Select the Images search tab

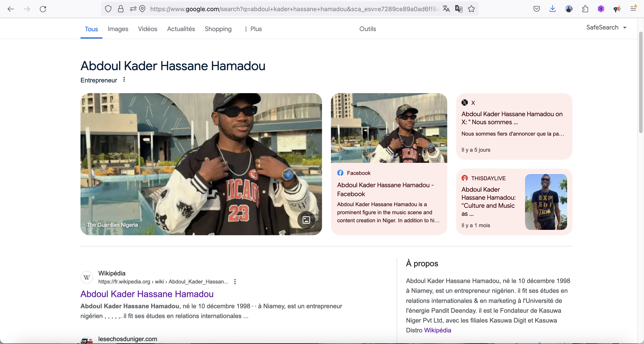pyautogui.click(x=118, y=29)
